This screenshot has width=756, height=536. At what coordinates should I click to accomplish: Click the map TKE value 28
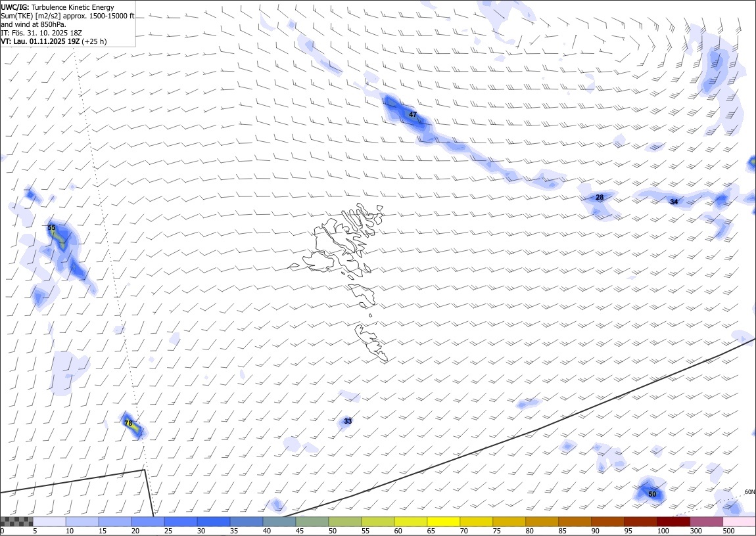click(600, 198)
